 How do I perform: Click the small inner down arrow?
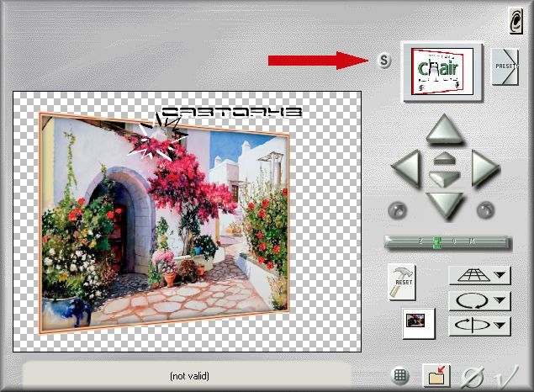[x=444, y=178]
